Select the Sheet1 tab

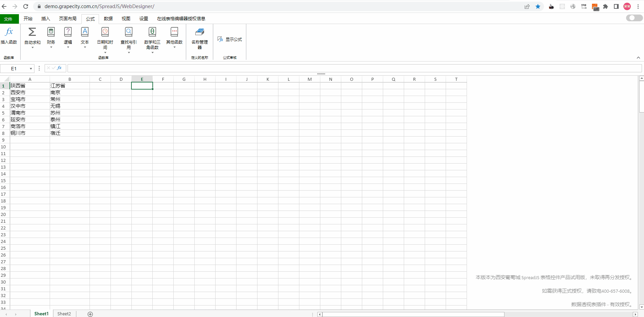[x=41, y=314]
